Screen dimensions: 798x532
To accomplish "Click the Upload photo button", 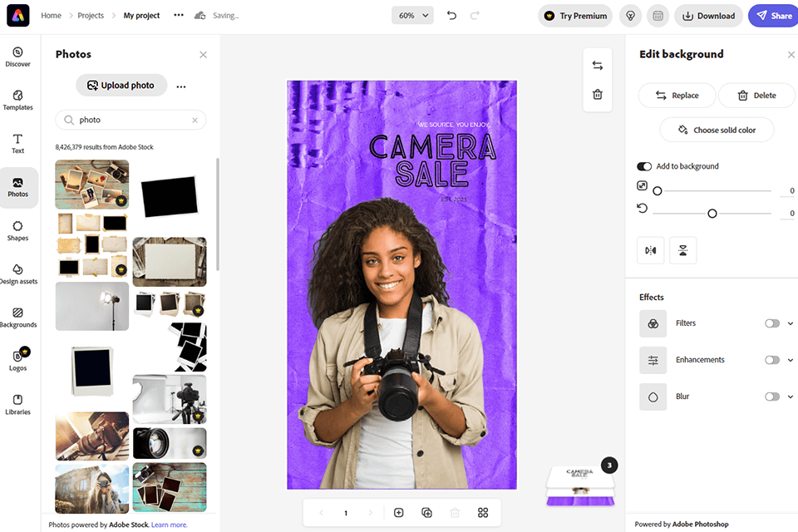I will coord(121,85).
